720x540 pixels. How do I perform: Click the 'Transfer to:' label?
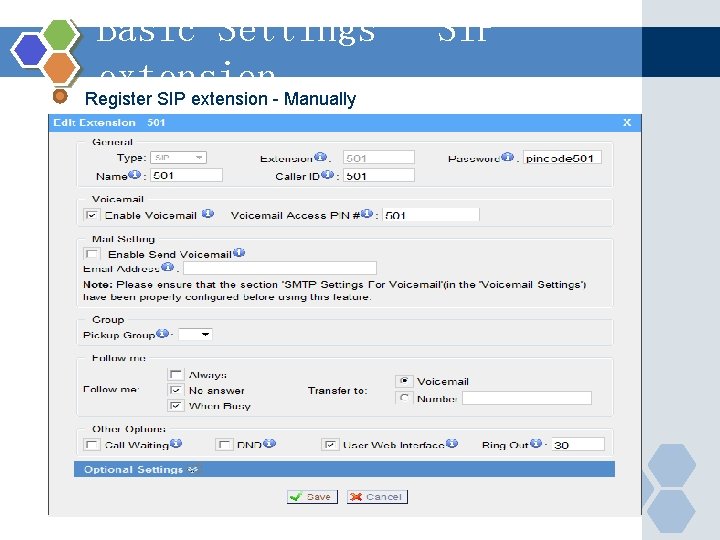click(x=338, y=390)
